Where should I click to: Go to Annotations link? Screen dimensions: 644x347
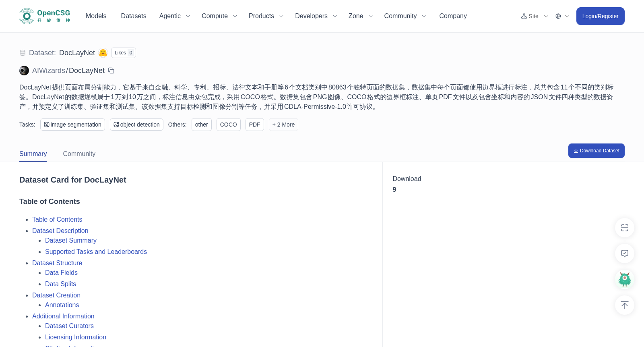click(62, 305)
